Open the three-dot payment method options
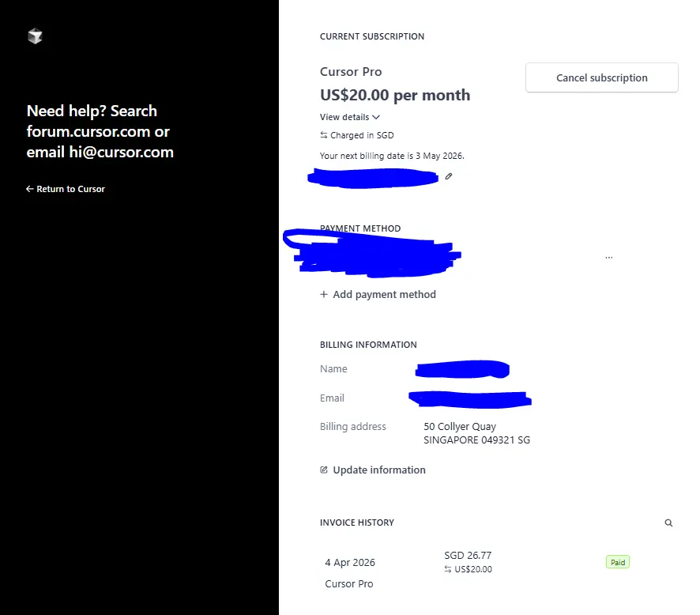Viewport: 700px width, 615px height. point(609,257)
